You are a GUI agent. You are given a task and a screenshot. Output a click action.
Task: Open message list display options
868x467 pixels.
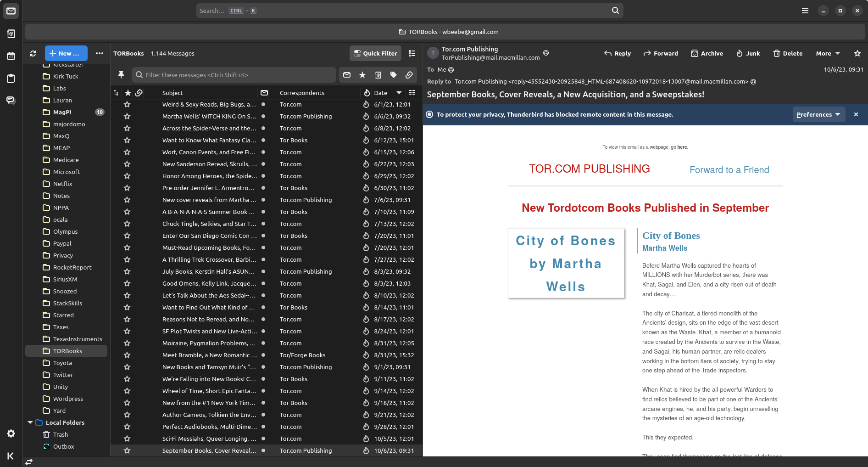click(412, 53)
